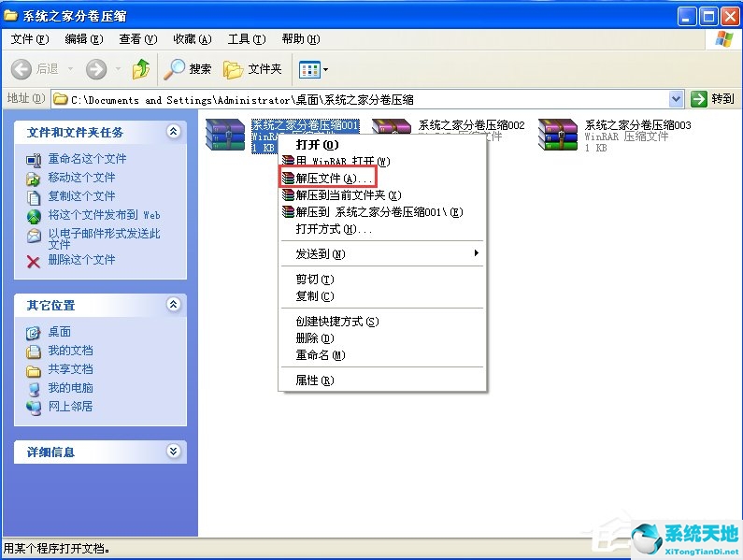
Task: Click the Forward arrow toolbar icon
Action: [x=96, y=70]
